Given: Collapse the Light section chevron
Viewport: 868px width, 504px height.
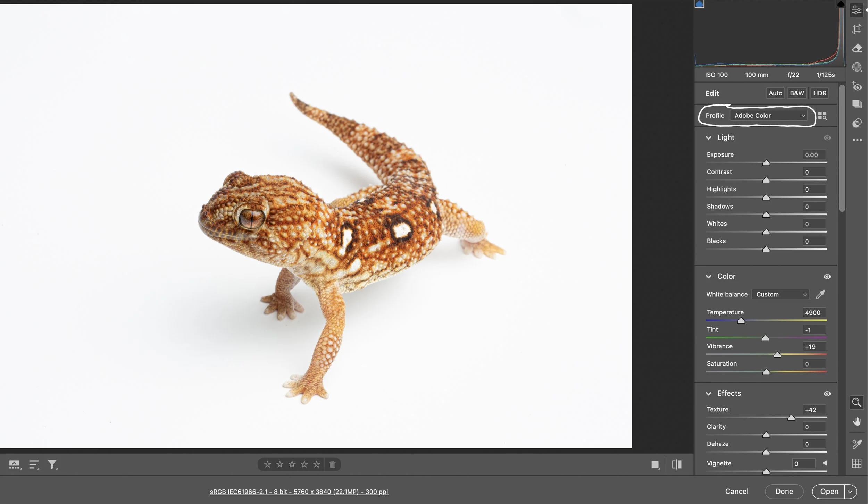Looking at the screenshot, I should (x=708, y=137).
